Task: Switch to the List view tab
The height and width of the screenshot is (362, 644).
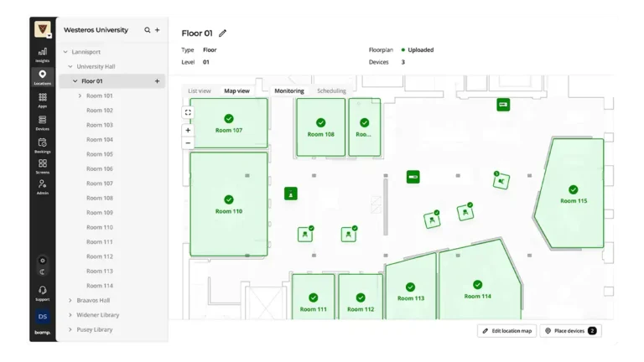Action: click(x=200, y=90)
